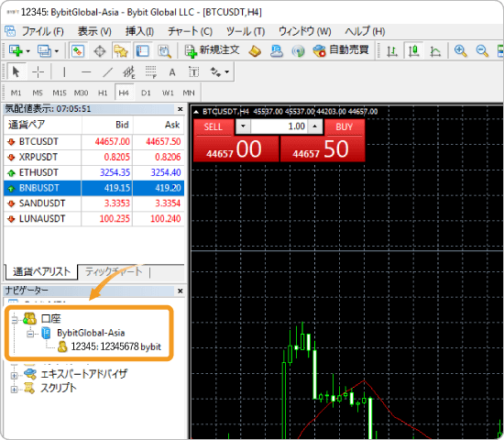Open the Strategy Tester magnifier icon
The image size is (504, 440).
tap(164, 51)
